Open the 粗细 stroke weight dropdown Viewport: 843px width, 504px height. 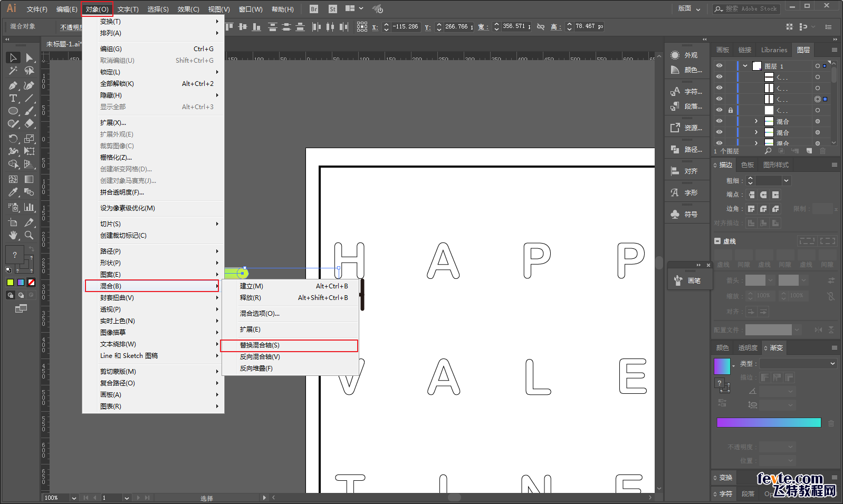[x=787, y=180]
